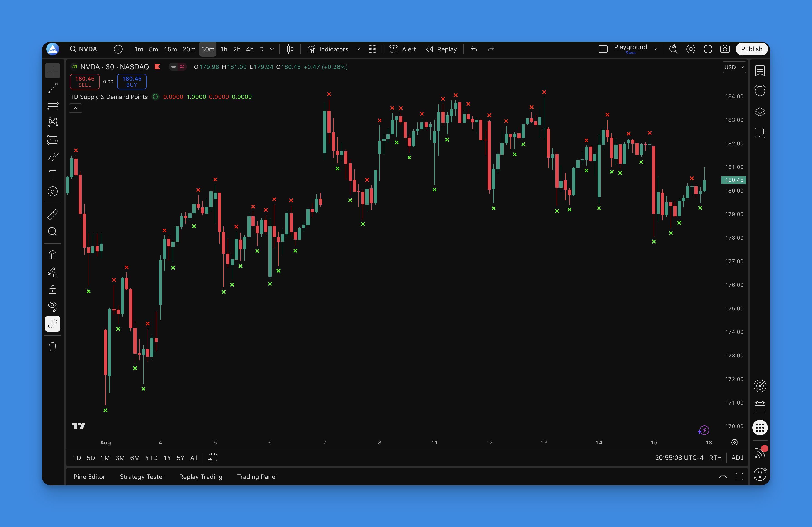Open the quick search icon
812x527 pixels.
pyautogui.click(x=674, y=49)
